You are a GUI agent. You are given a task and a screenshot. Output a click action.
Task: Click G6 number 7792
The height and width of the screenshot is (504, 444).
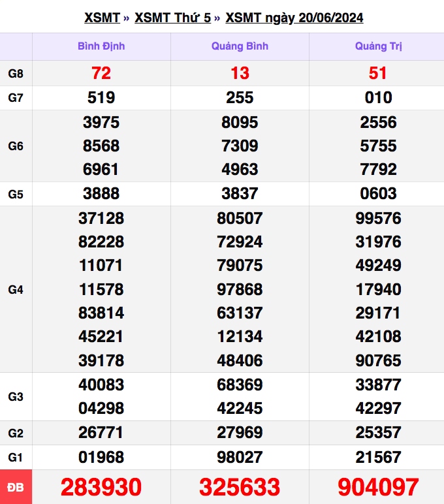379,169
